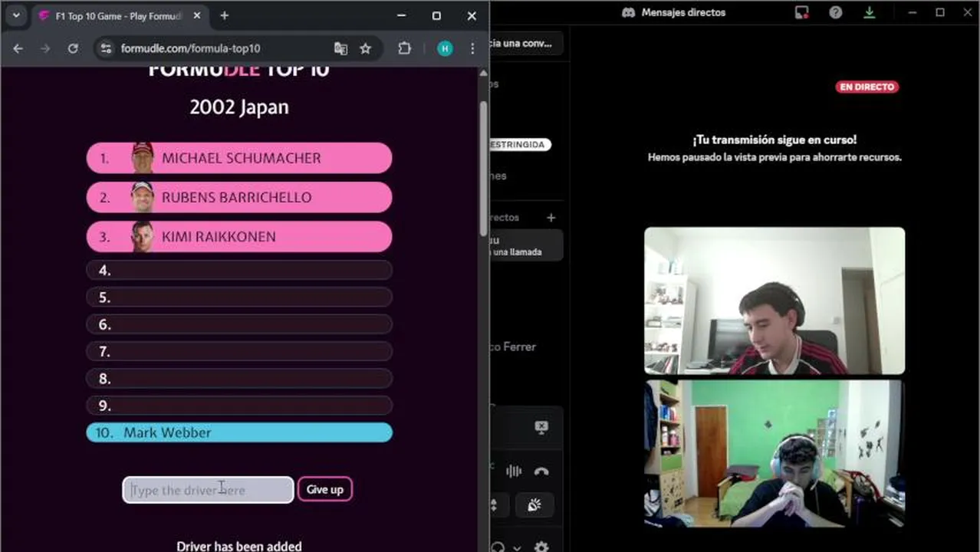The width and height of the screenshot is (980, 552).
Task: Click the Driver has been added message
Action: [239, 546]
